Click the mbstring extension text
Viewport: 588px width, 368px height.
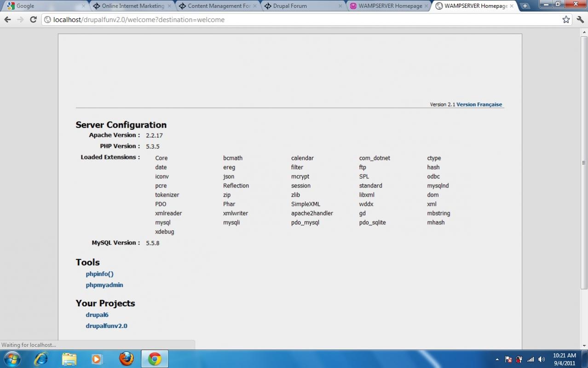[x=438, y=213]
